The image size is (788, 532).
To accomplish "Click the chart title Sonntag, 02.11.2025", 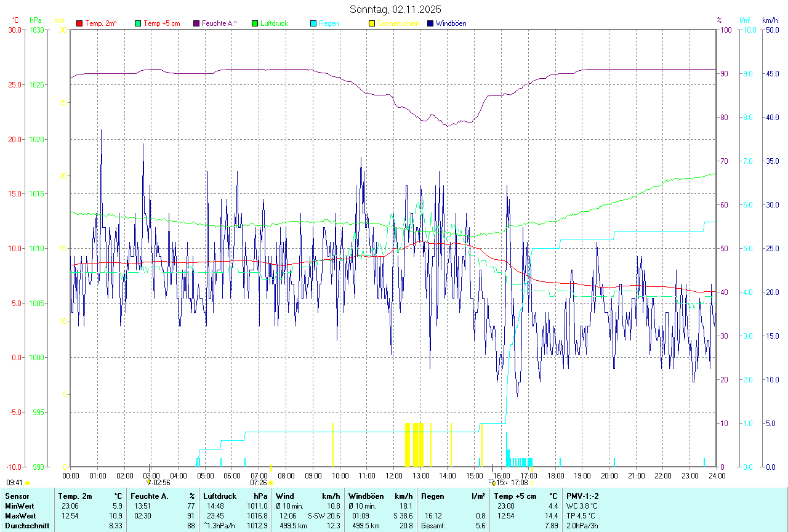I will pyautogui.click(x=395, y=9).
